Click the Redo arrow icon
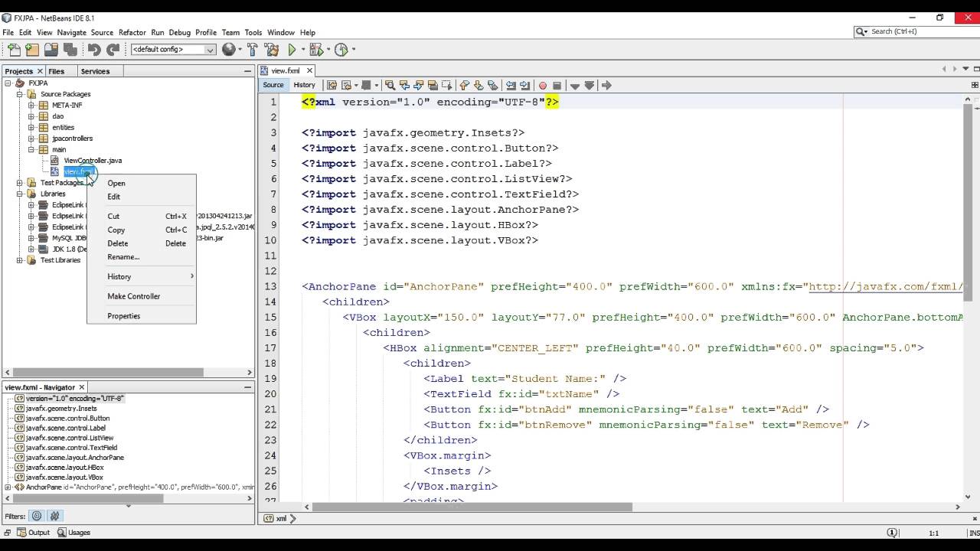Viewport: 980px width, 551px height. click(x=113, y=49)
